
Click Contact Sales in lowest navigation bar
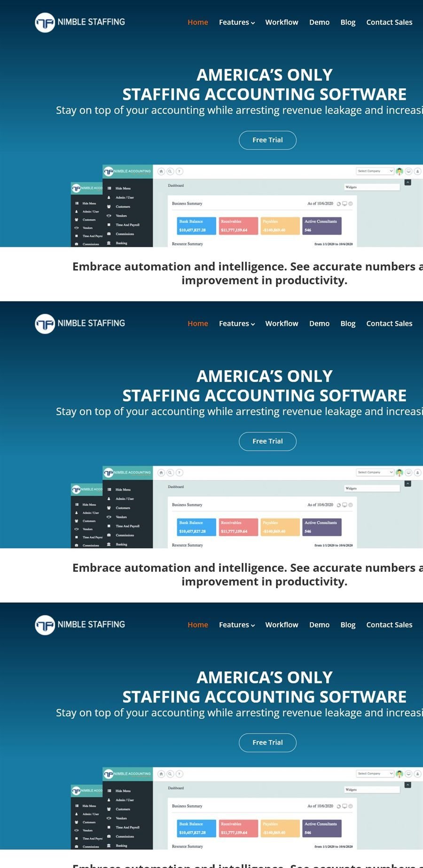tap(389, 625)
